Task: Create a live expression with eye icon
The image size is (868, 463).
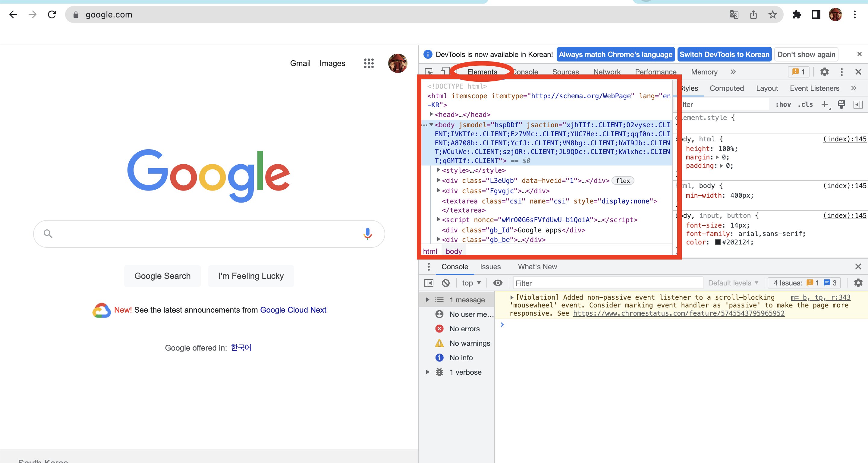Action: (497, 283)
